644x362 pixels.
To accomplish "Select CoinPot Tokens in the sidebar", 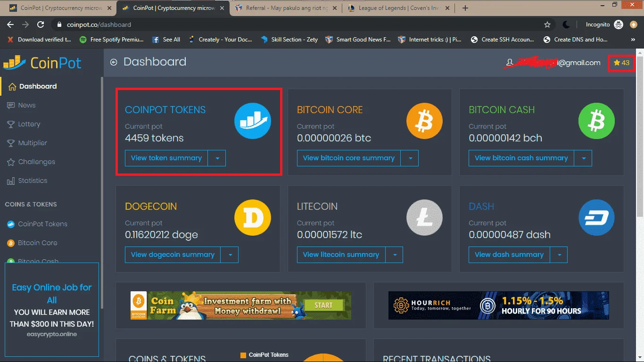I will (x=37, y=224).
